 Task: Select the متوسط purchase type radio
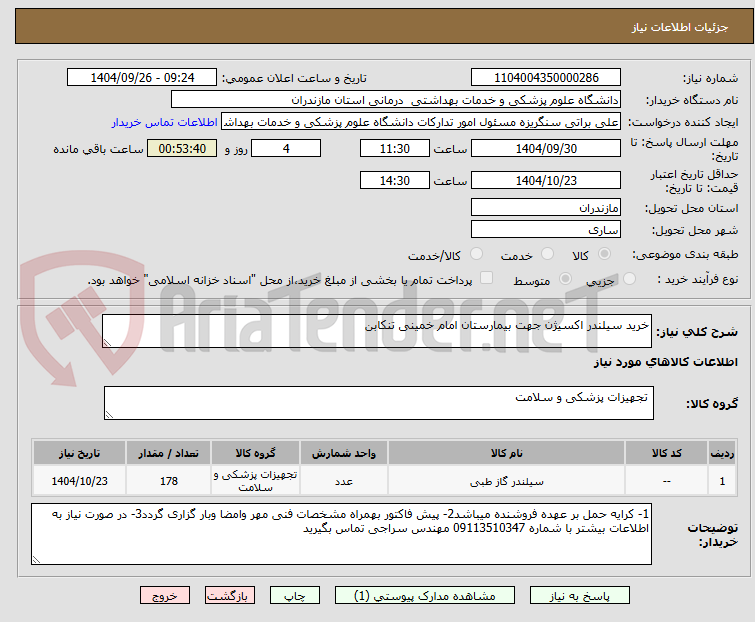[565, 278]
